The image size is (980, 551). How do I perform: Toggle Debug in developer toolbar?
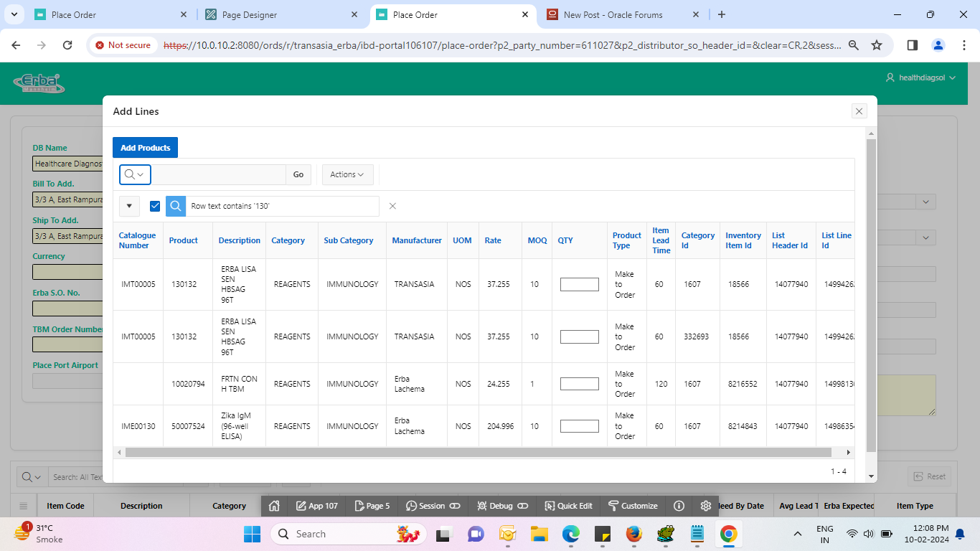pos(502,506)
